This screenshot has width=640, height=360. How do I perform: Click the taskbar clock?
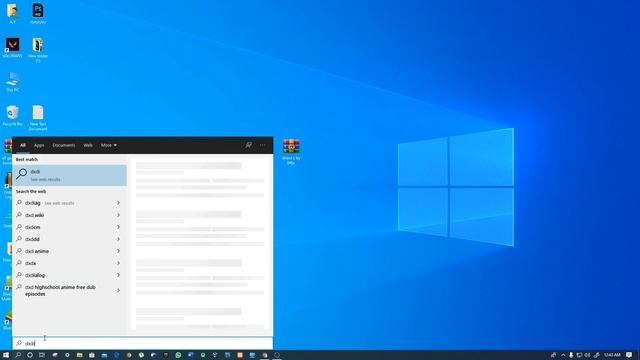click(x=612, y=355)
